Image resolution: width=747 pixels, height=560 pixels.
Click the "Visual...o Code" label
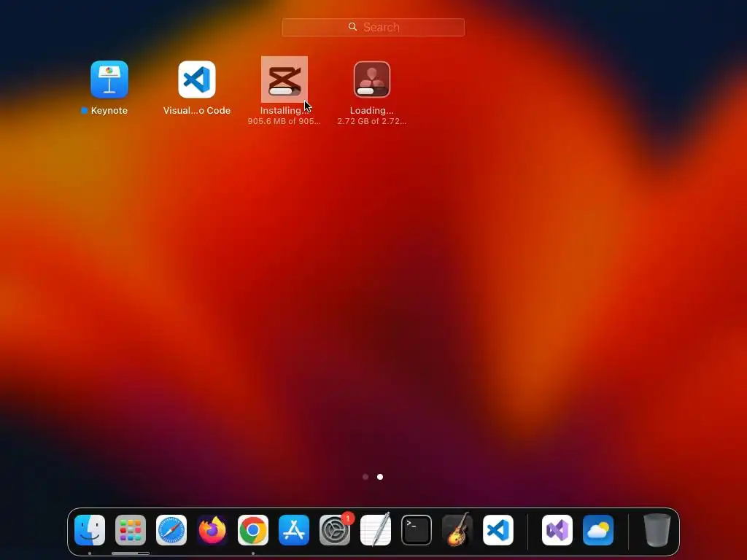[197, 111]
